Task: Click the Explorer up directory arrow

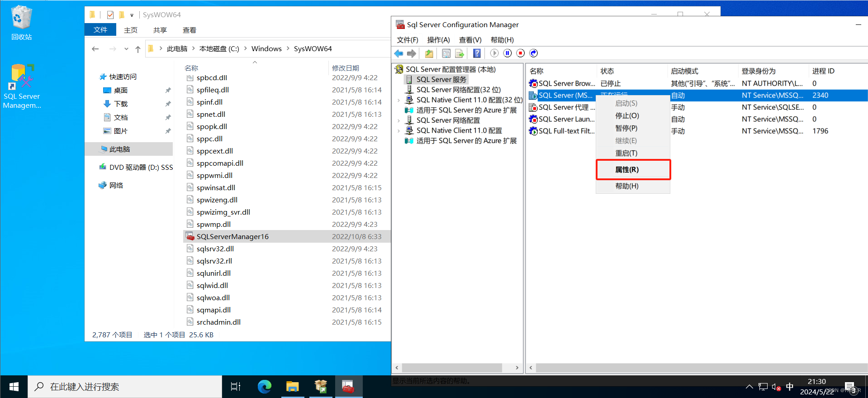Action: pos(138,49)
